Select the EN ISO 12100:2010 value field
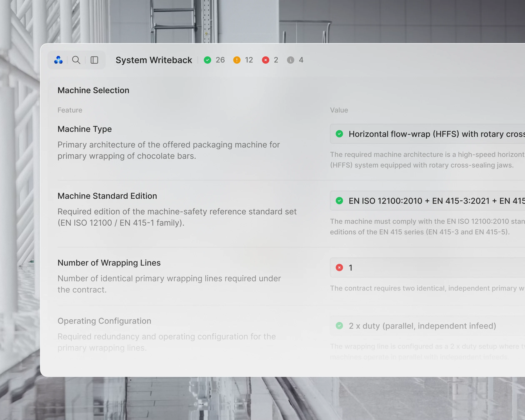Image resolution: width=525 pixels, height=420 pixels. (x=427, y=201)
